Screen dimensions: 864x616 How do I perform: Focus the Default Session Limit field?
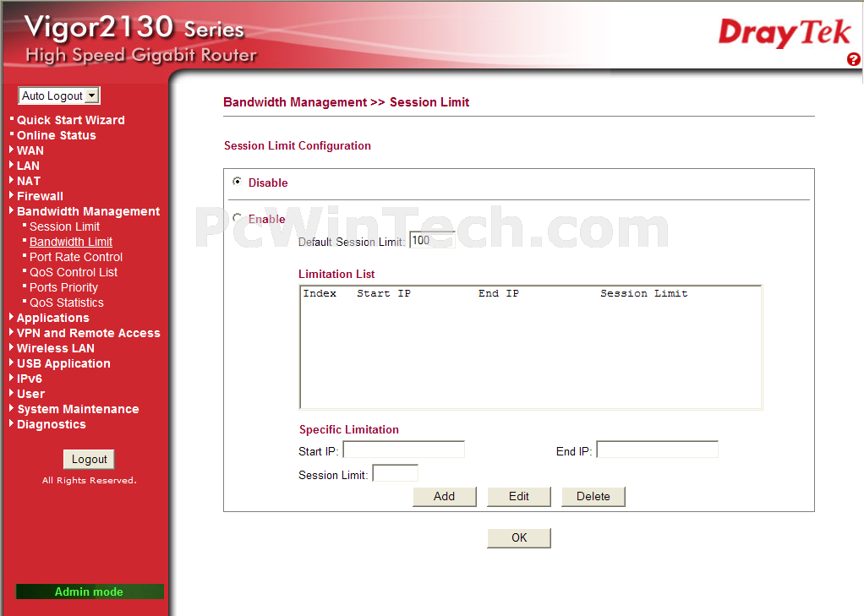(x=432, y=240)
